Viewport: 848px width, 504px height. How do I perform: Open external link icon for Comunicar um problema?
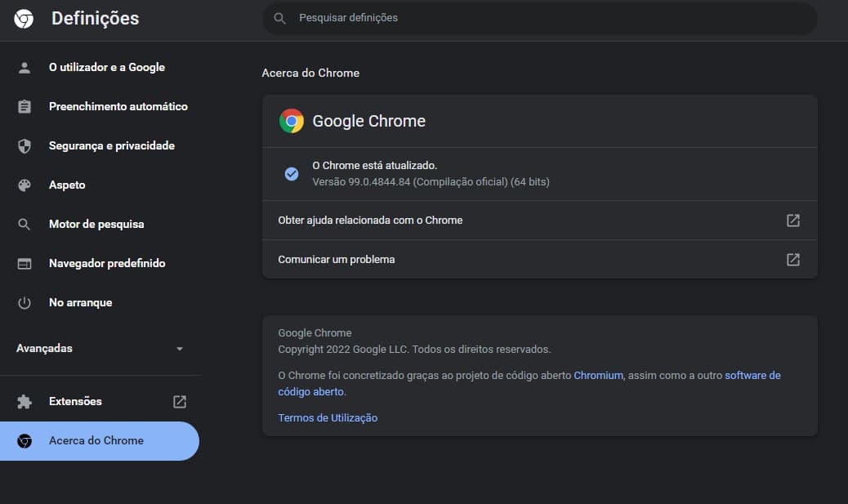point(792,260)
